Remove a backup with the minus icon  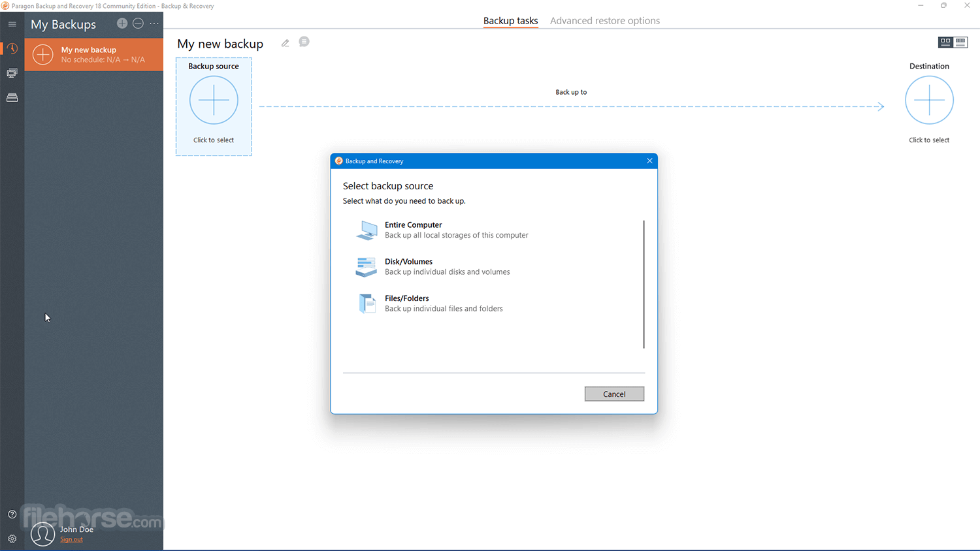[138, 24]
